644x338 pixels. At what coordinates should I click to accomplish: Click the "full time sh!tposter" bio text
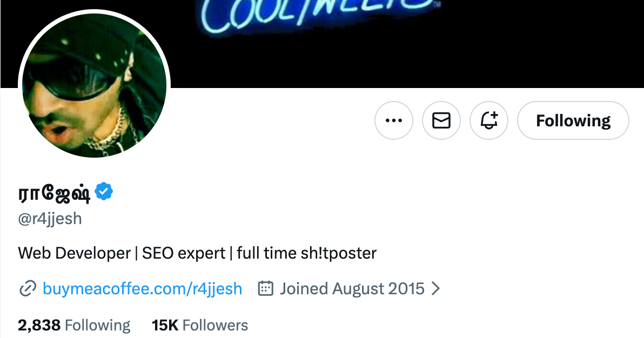point(306,253)
